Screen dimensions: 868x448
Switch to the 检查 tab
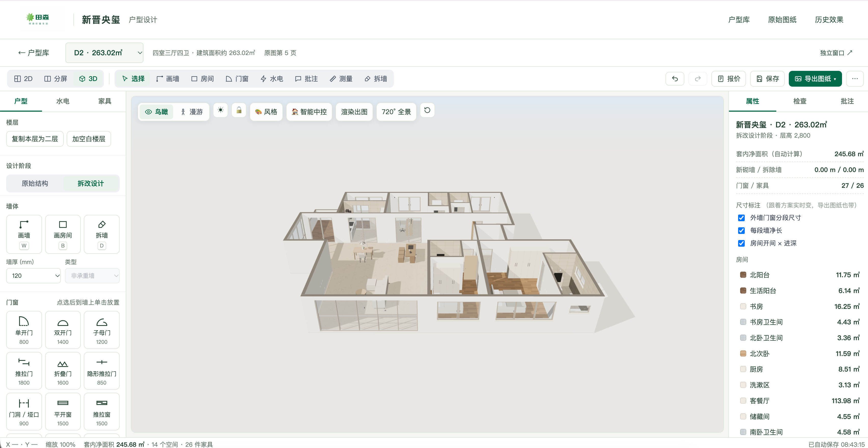click(799, 101)
